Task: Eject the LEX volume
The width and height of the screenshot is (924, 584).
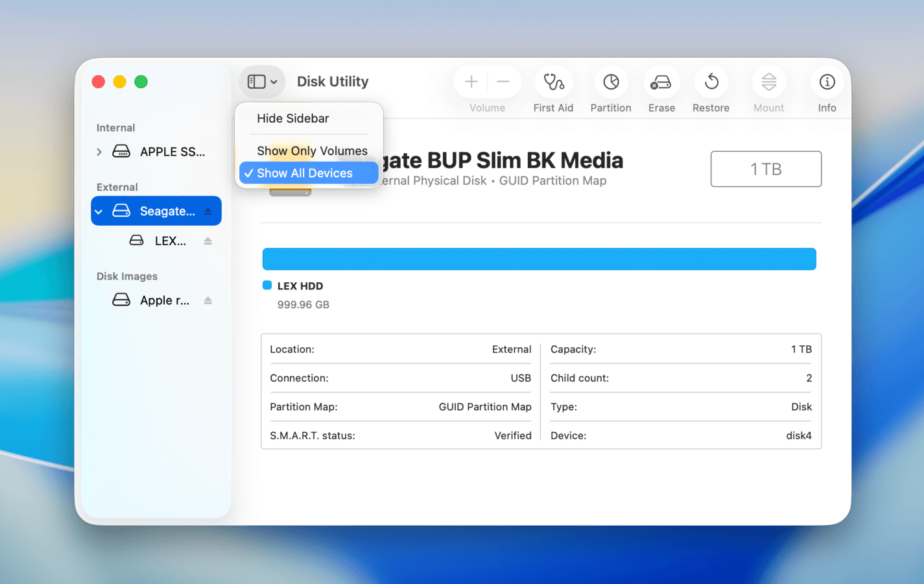Action: click(208, 240)
